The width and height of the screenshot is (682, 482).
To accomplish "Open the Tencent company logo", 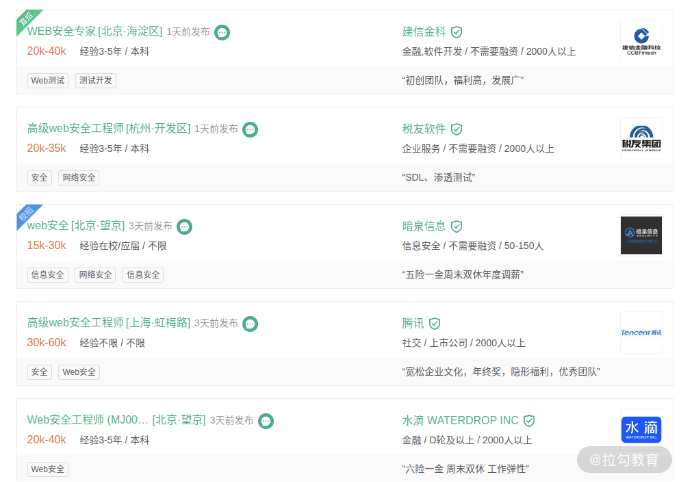I will [x=641, y=333].
